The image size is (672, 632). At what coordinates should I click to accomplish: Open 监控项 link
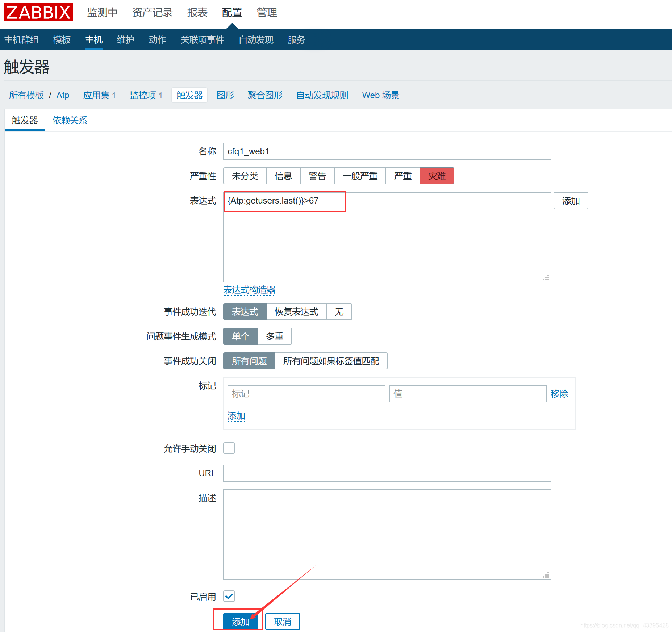click(x=143, y=95)
